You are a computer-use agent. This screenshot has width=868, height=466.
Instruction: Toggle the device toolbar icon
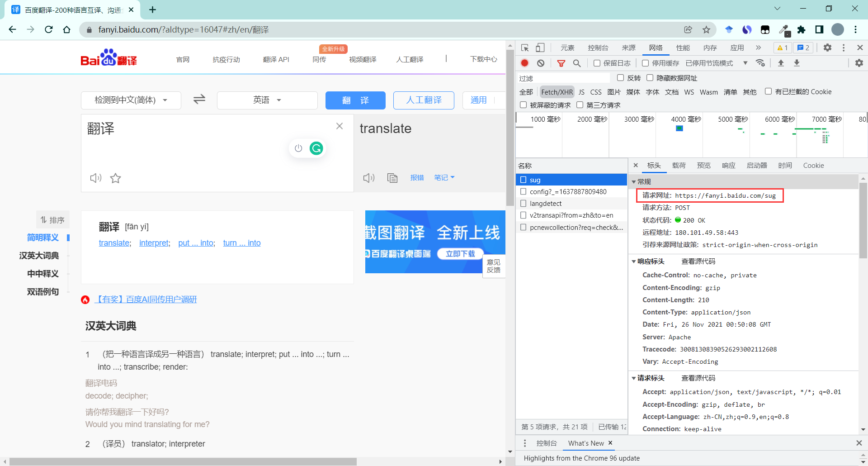[x=540, y=48]
